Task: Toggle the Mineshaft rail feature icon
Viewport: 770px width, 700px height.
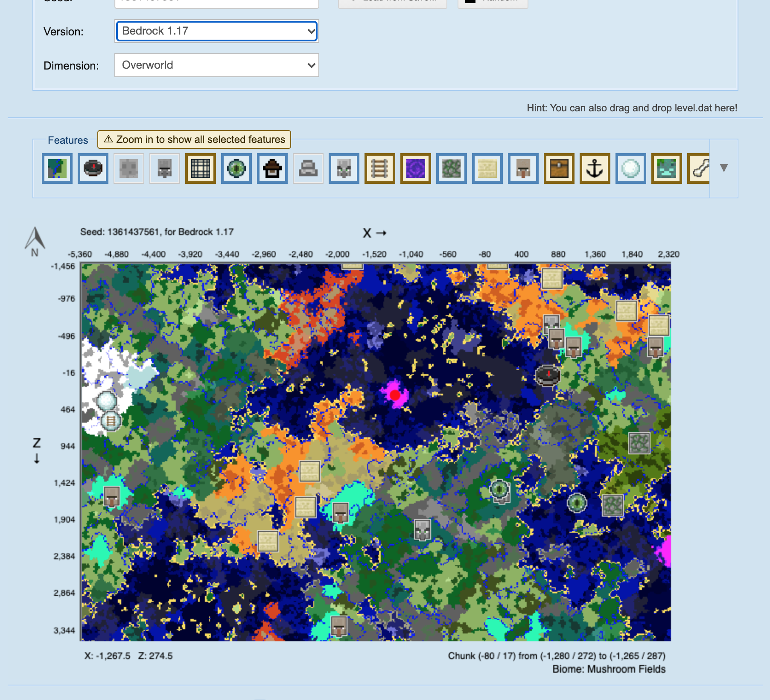Action: pyautogui.click(x=380, y=168)
